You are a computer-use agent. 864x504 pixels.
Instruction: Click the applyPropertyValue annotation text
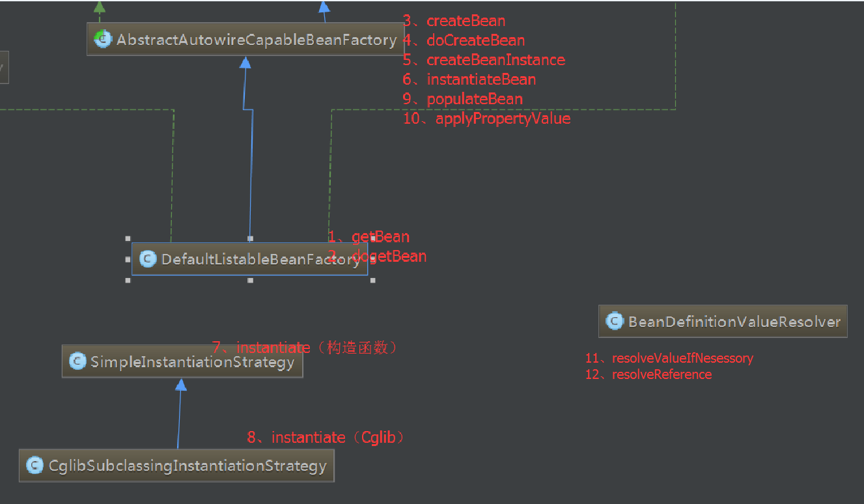pos(503,119)
